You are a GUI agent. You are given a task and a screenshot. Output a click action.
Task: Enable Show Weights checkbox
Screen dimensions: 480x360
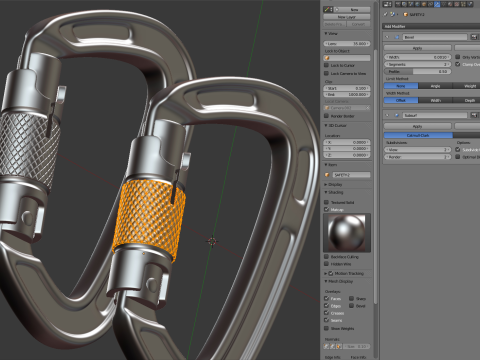pyautogui.click(x=327, y=328)
